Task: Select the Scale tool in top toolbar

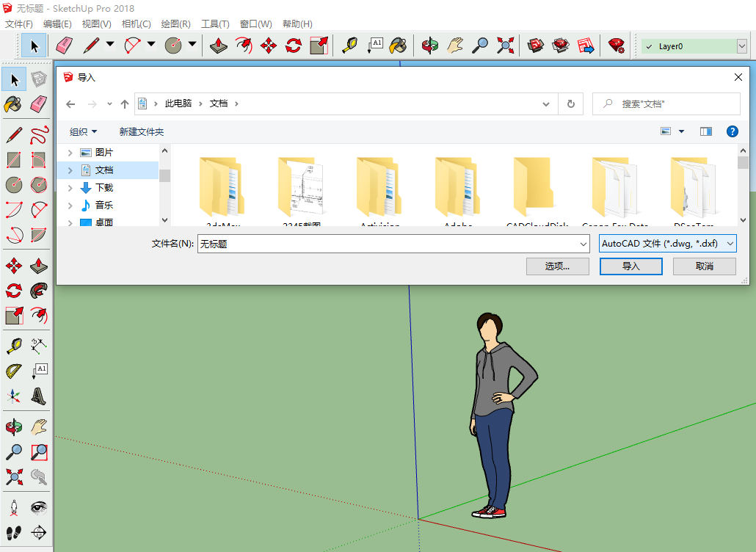Action: [x=319, y=46]
